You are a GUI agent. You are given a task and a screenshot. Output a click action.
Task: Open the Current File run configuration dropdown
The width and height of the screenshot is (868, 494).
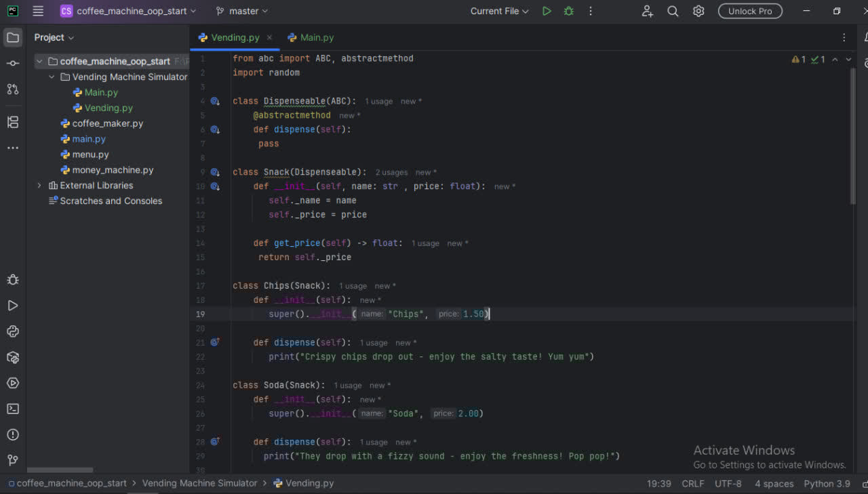coord(500,11)
